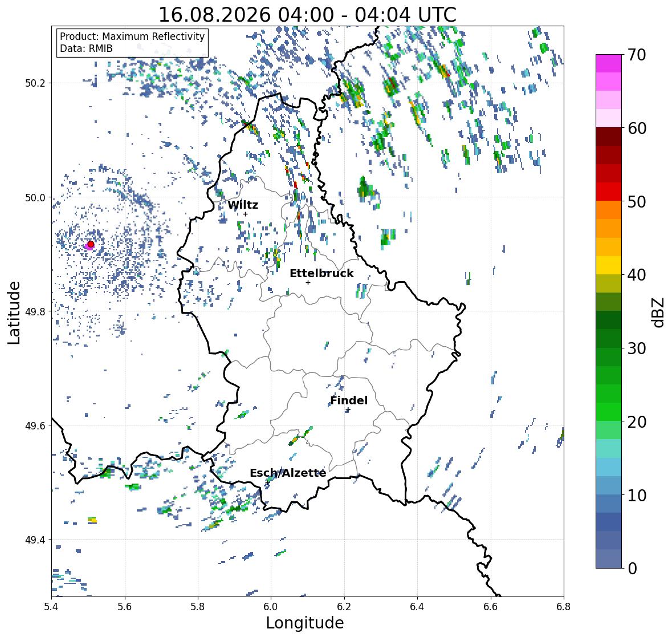Click the 6.0 longitude tick label
Screen dimensions: 672x637
click(x=271, y=607)
